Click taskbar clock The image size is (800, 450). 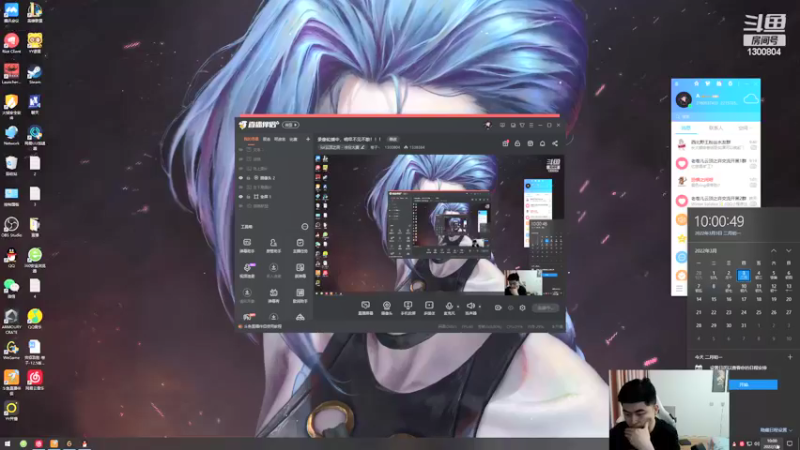tap(772, 443)
